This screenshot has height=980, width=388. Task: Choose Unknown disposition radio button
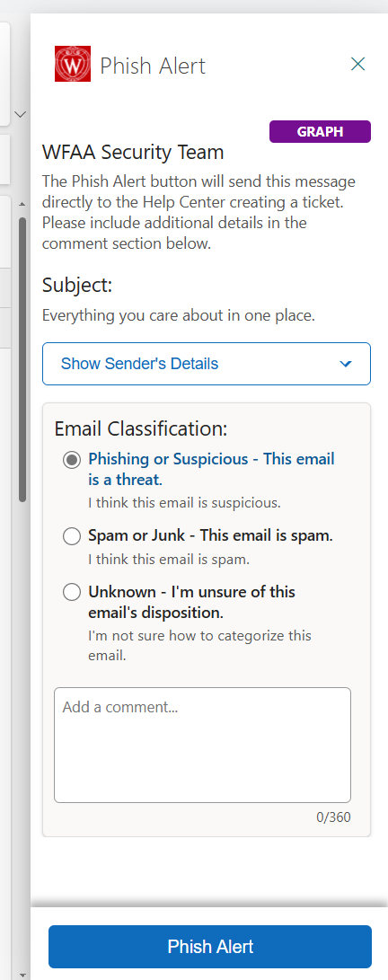coord(72,592)
